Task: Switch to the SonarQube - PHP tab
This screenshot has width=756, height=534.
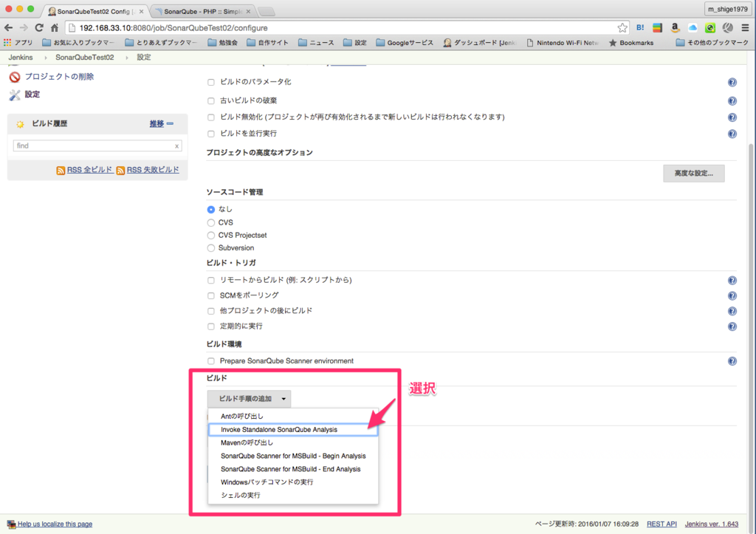Action: click(x=204, y=11)
